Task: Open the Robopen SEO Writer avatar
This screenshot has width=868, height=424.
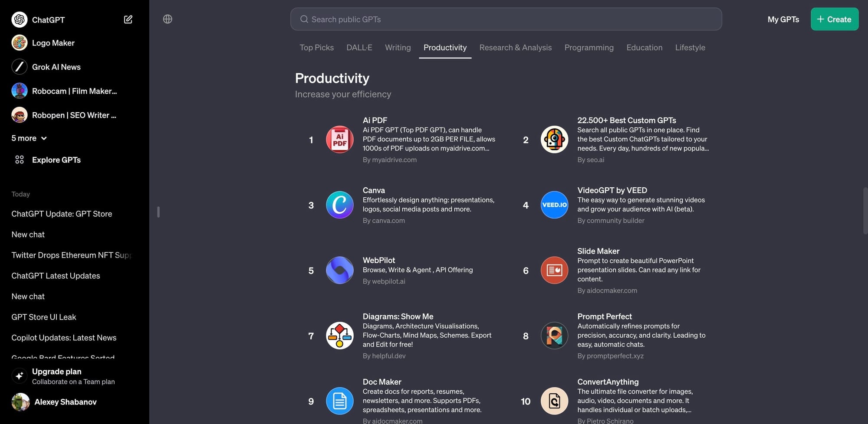Action: click(20, 115)
